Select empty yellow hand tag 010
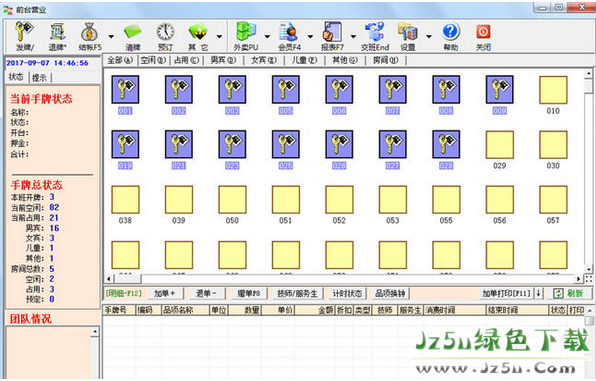The image size is (596, 381). point(553,94)
